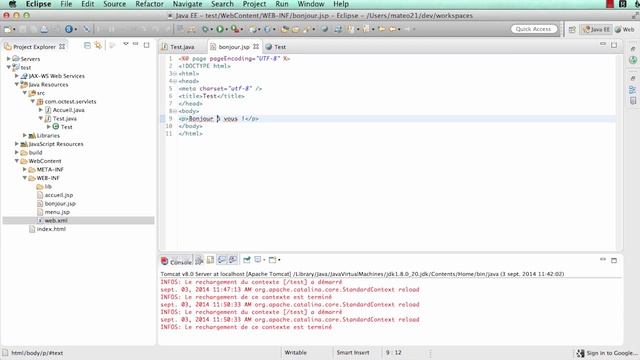This screenshot has height=360, width=640.
Task: Minimize the editor area
Action: pos(603,44)
